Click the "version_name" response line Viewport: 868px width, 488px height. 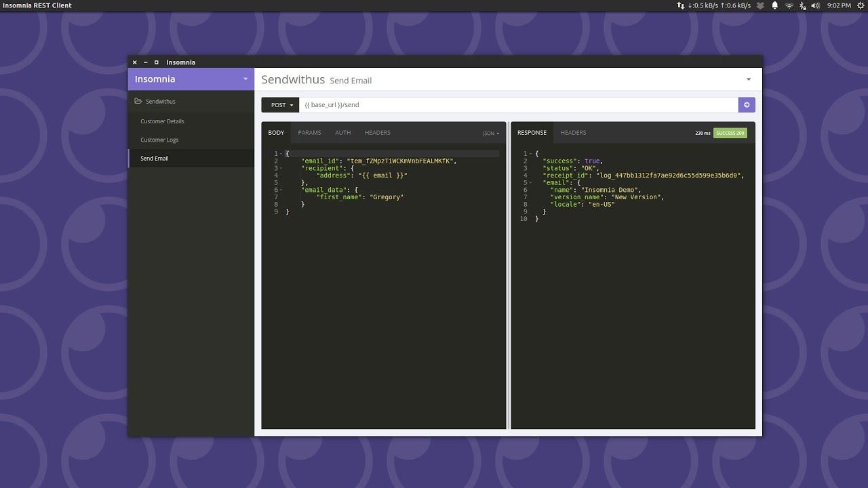click(x=607, y=197)
